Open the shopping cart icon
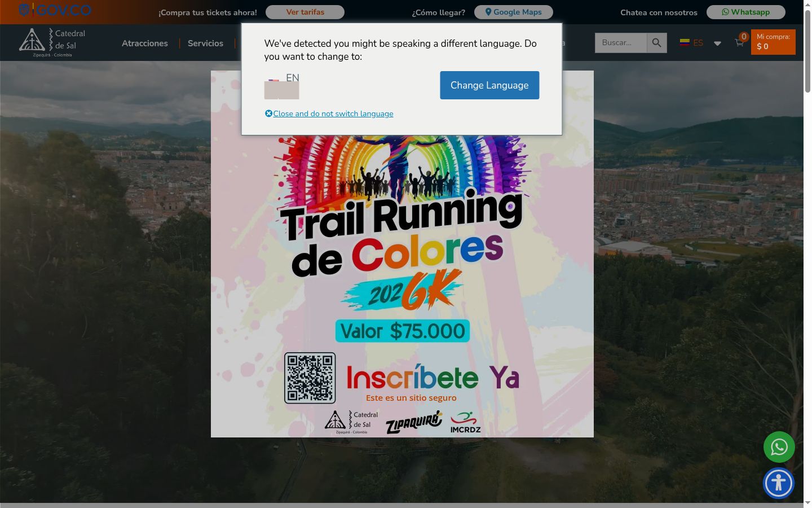This screenshot has height=508, width=812. [739, 43]
